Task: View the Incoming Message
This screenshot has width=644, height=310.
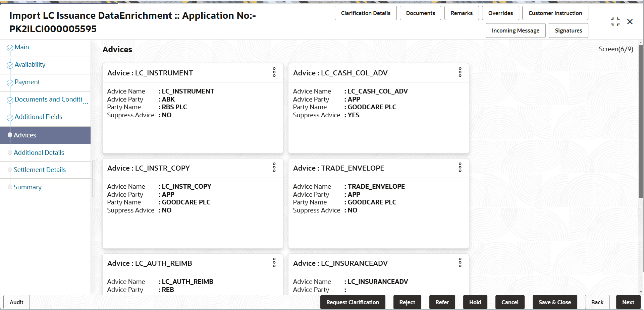Action: pyautogui.click(x=516, y=30)
